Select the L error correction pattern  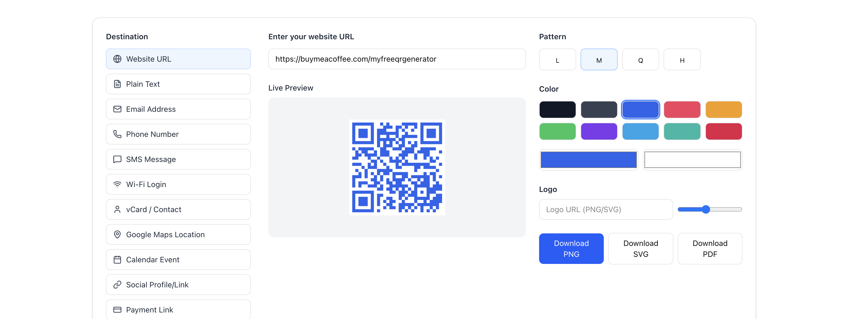(x=557, y=59)
